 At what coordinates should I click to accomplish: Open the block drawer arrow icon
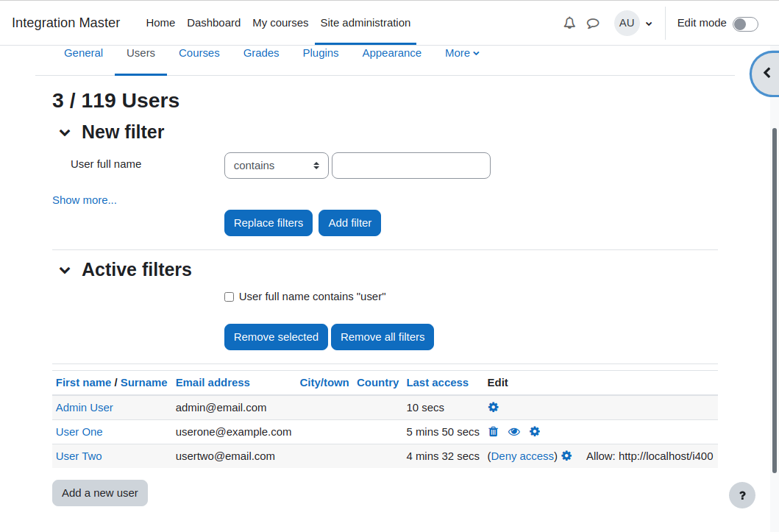tap(766, 74)
